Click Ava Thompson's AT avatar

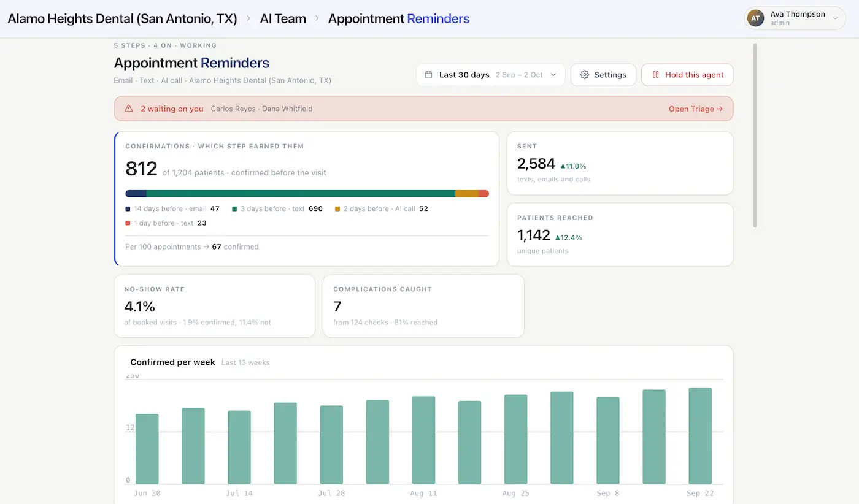tap(755, 18)
